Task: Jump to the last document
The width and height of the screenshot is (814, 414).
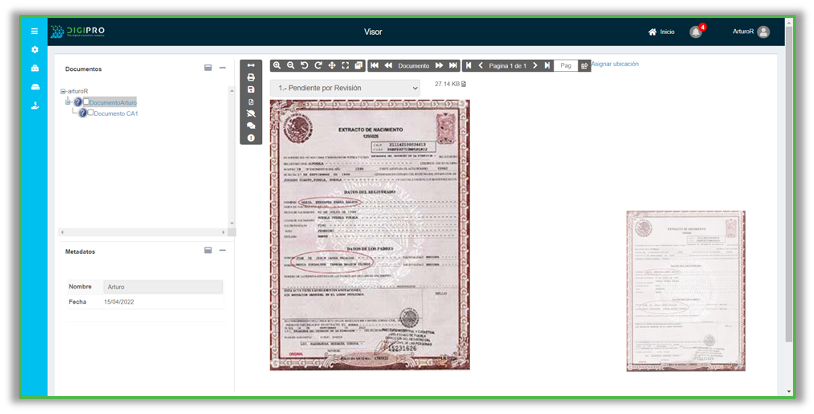Action: (x=453, y=65)
